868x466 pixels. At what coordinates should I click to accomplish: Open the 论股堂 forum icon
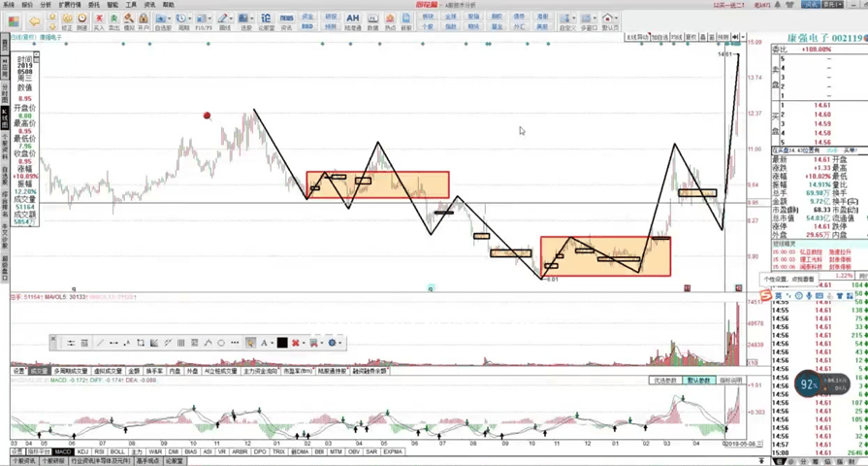[x=266, y=20]
